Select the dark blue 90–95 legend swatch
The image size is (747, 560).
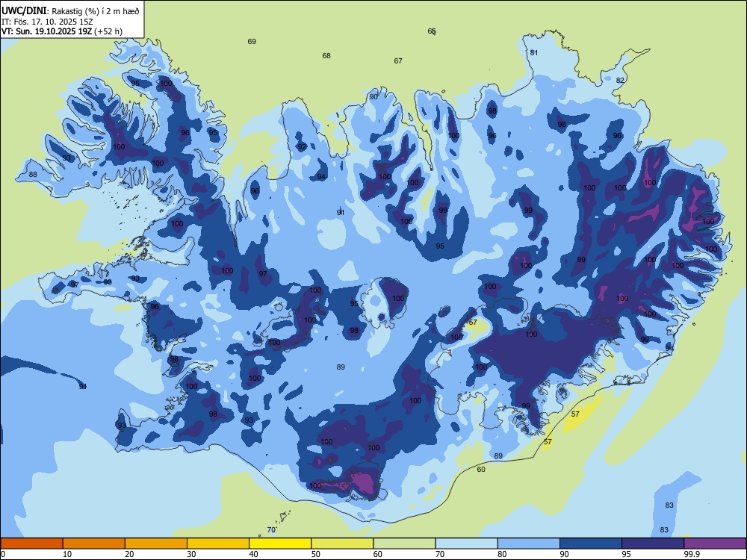[x=591, y=544]
